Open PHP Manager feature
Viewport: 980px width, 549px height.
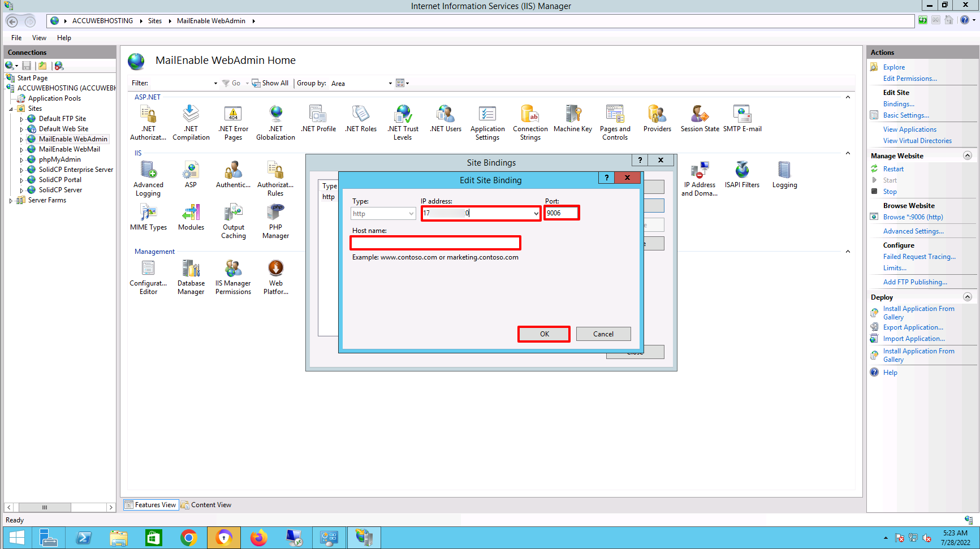point(275,222)
